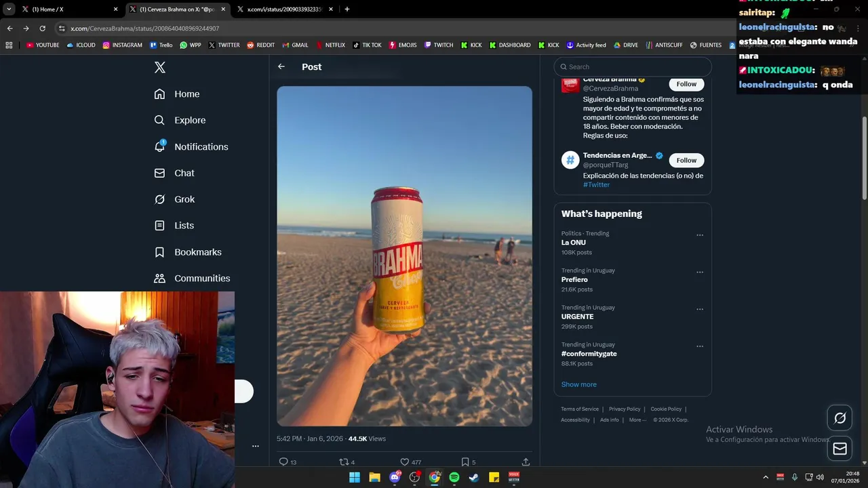Open the DRIVE bookmark
This screenshot has width=868, height=488.
point(626,45)
